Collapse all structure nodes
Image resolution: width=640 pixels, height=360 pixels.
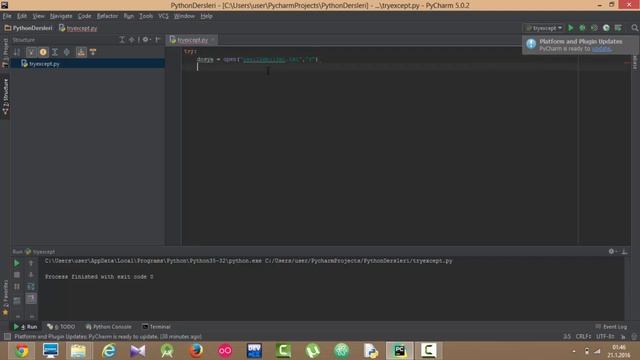(x=67, y=52)
